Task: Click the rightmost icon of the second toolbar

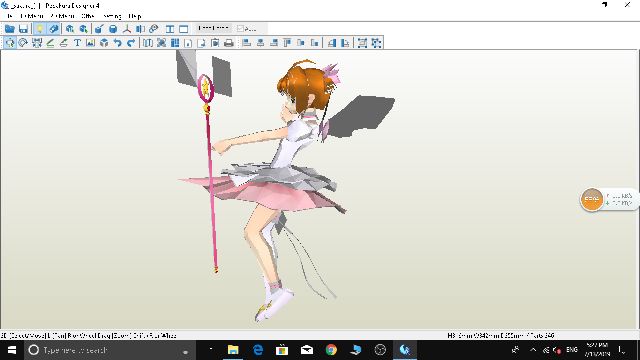Action: point(376,42)
